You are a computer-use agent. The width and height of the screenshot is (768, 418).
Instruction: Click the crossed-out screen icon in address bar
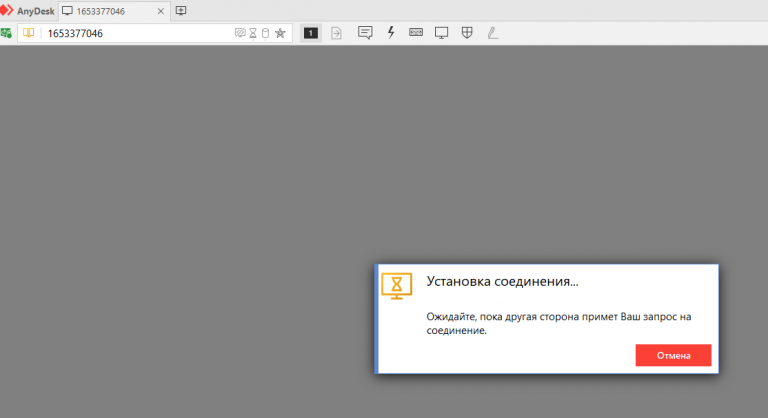click(x=240, y=33)
